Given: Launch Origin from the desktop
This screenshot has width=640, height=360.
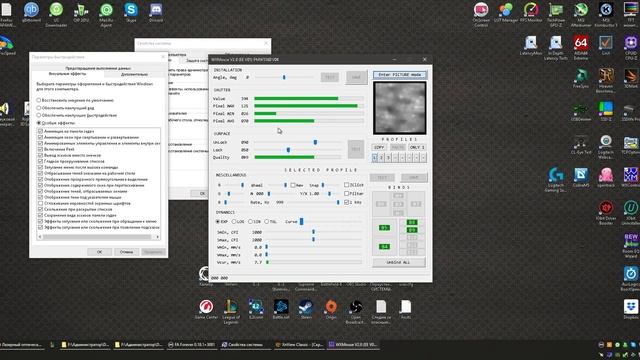Looking at the screenshot, I should [331, 309].
